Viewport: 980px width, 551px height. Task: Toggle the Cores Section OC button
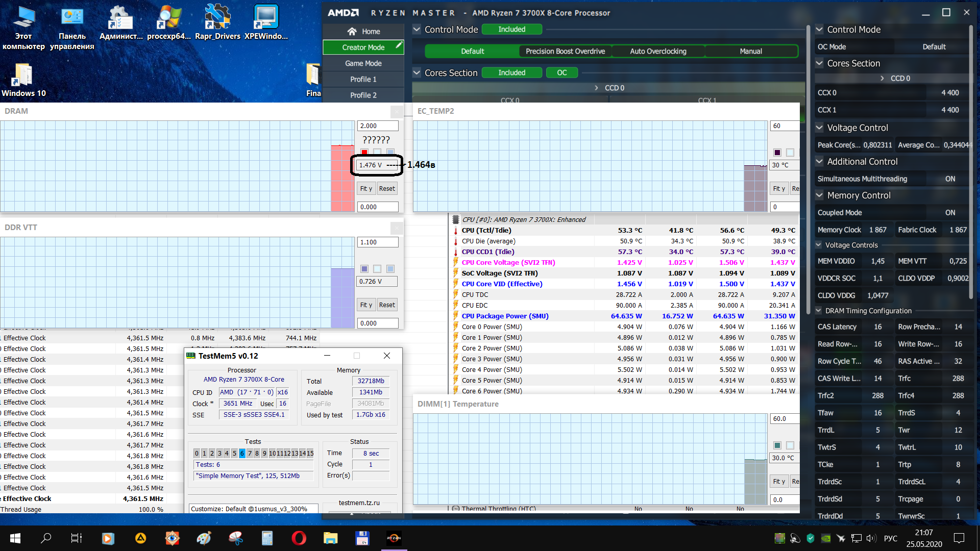561,72
